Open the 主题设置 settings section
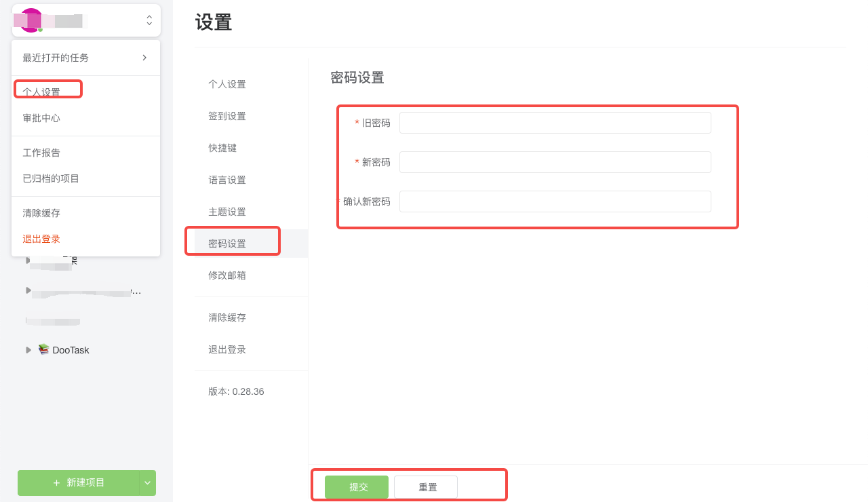The height and width of the screenshot is (502, 868). [x=228, y=211]
